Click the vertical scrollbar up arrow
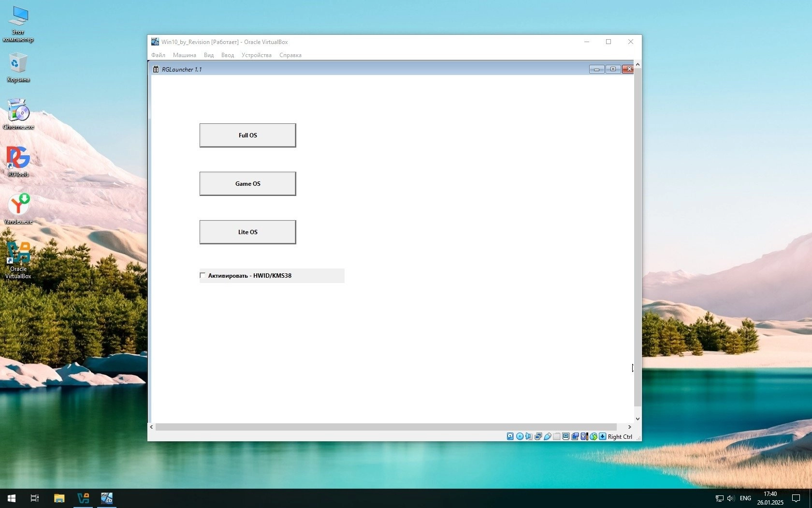This screenshot has width=812, height=508. pyautogui.click(x=638, y=64)
